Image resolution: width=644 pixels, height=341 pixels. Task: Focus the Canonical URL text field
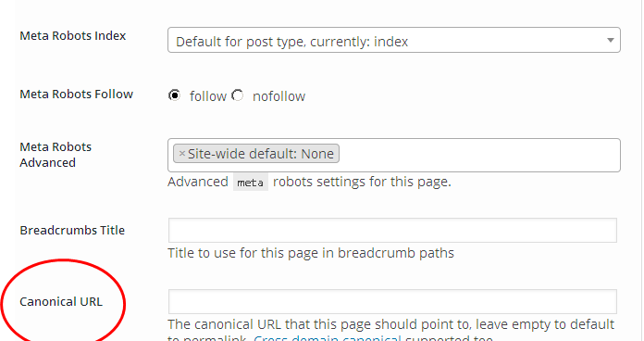click(392, 301)
